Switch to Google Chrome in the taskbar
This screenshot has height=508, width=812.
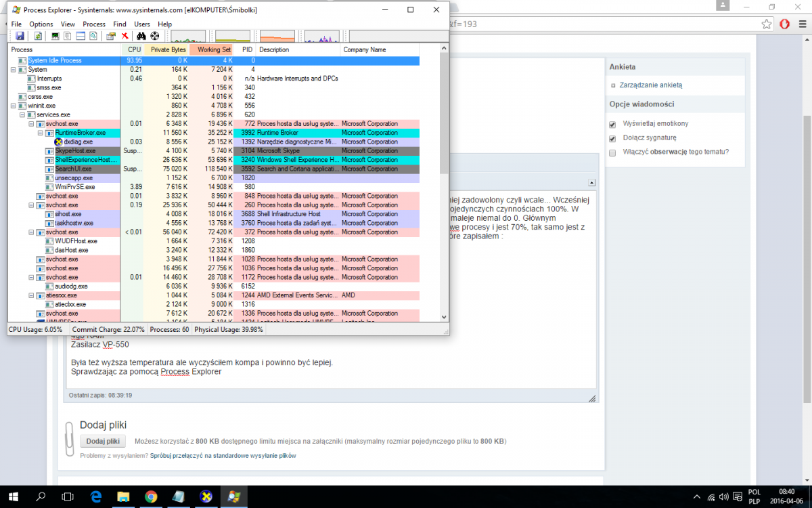coord(151,496)
